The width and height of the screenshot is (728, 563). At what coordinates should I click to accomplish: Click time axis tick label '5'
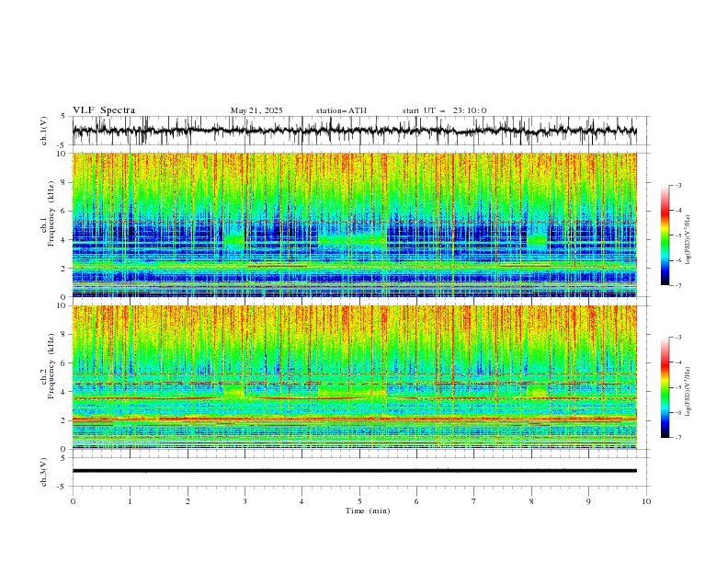359,501
